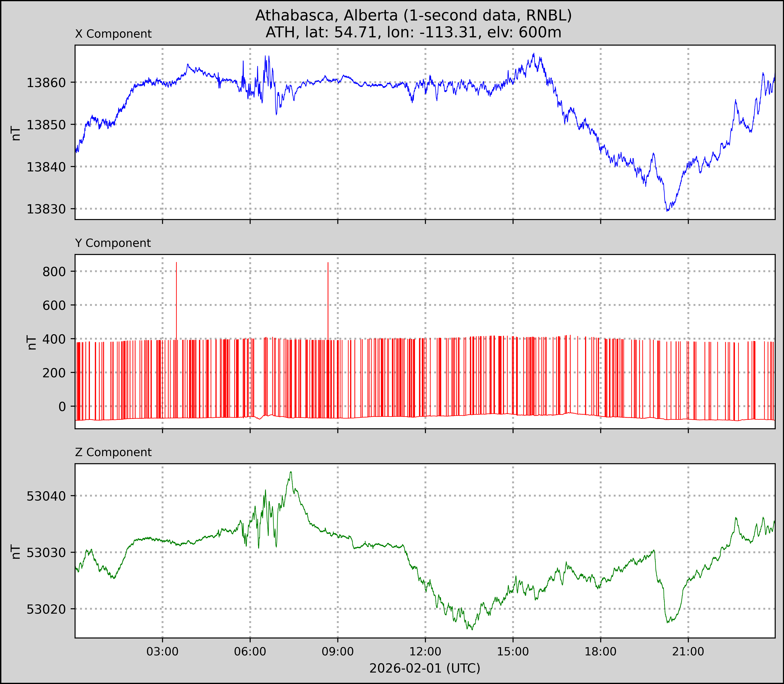Click the 53020 tick on the Z plot
The width and height of the screenshot is (784, 684).
click(46, 609)
